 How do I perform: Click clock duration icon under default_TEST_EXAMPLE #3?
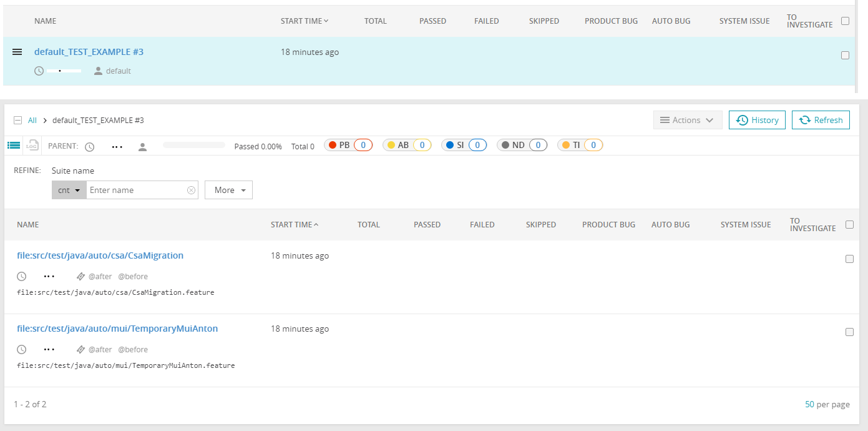click(39, 71)
